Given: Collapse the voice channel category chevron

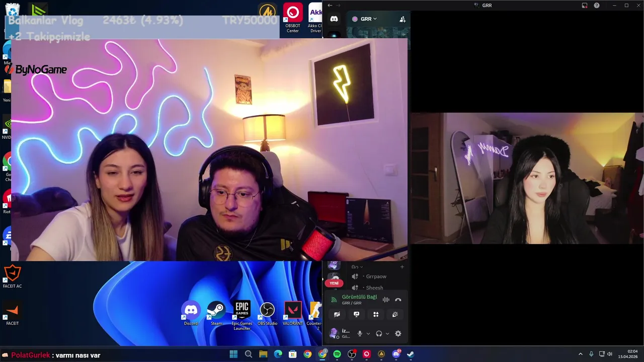Looking at the screenshot, I should coord(361,267).
